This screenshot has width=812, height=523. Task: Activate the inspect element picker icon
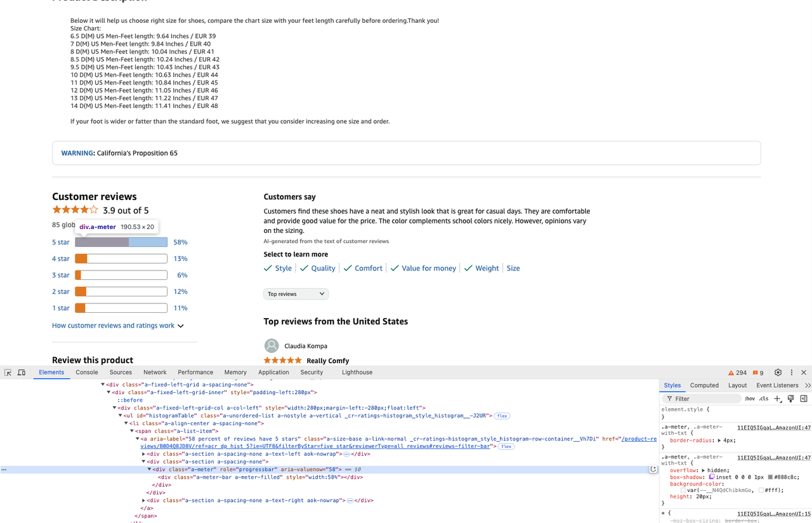point(8,373)
